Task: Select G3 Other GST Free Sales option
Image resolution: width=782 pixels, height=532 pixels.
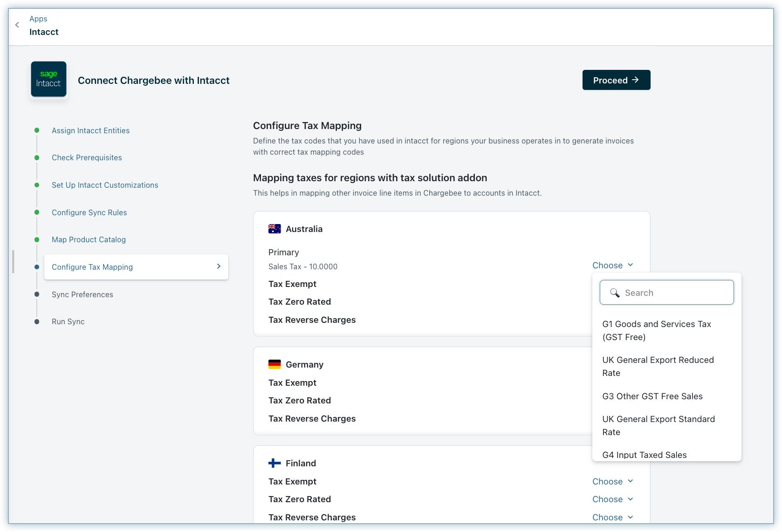Action: click(652, 396)
